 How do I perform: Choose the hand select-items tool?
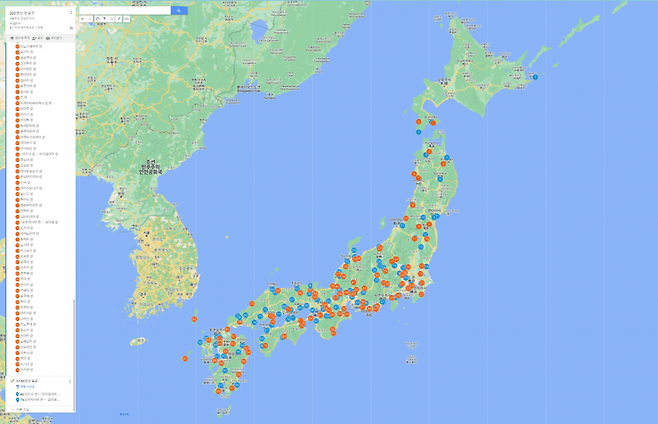[98, 19]
